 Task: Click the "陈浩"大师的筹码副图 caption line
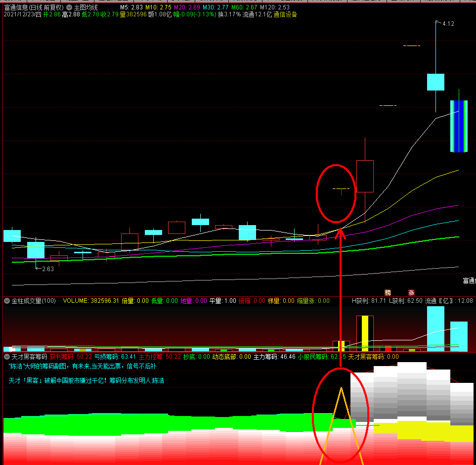(x=82, y=366)
